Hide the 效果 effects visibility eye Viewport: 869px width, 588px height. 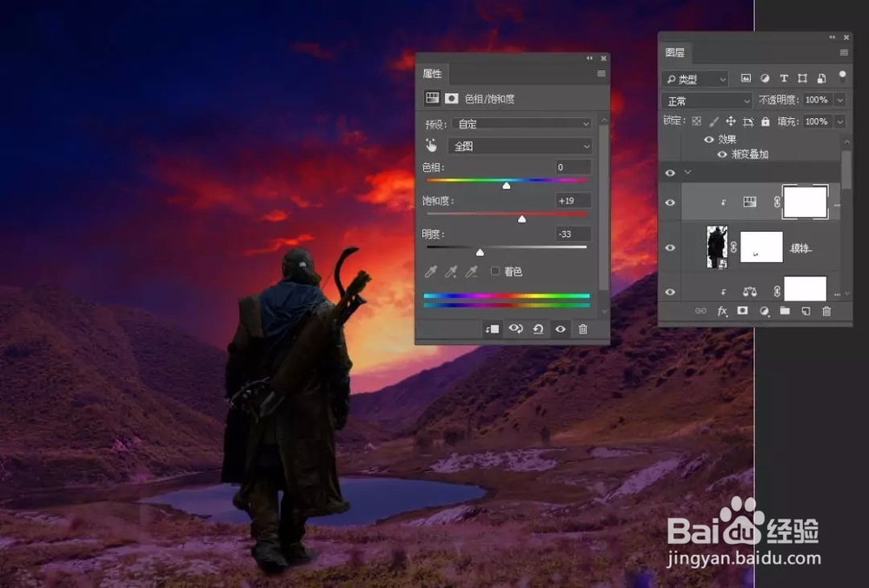click(x=708, y=140)
